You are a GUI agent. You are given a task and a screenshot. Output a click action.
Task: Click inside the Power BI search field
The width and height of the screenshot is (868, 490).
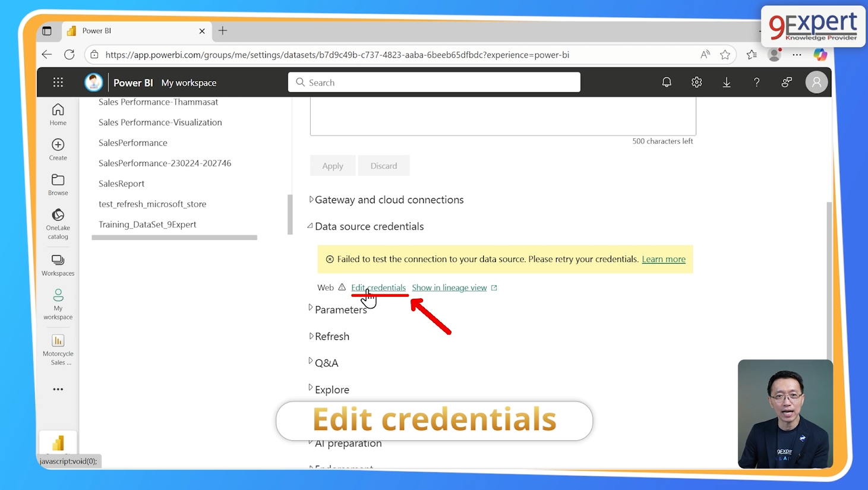pyautogui.click(x=434, y=82)
